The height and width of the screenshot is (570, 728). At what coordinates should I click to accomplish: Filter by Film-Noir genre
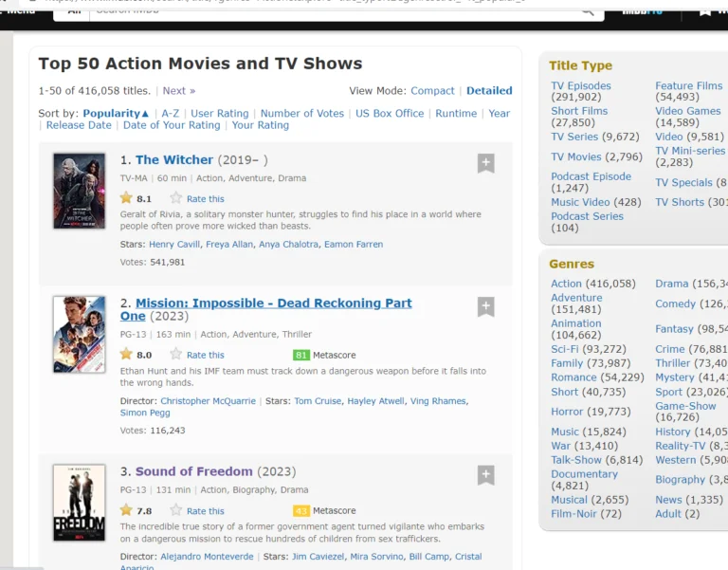(x=573, y=514)
